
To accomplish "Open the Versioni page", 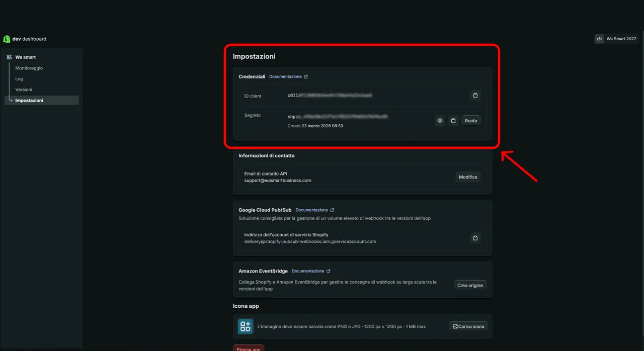I will 24,90.
